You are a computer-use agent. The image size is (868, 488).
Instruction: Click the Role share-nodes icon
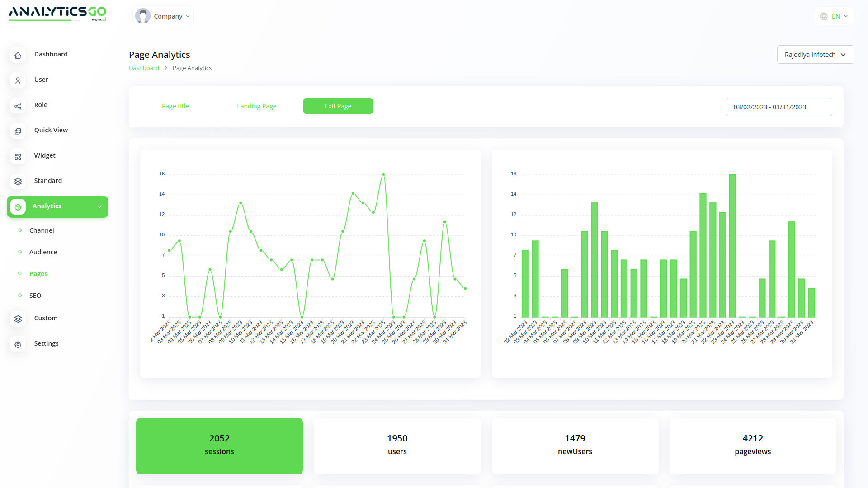point(18,106)
